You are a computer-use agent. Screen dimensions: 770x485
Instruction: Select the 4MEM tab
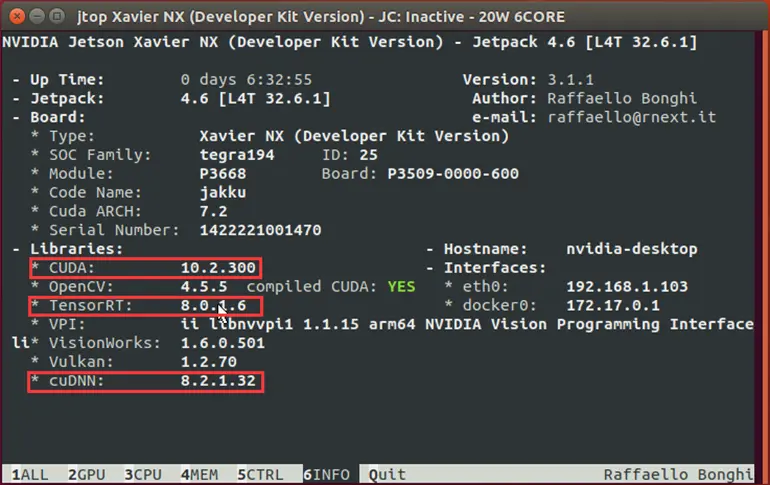click(199, 475)
